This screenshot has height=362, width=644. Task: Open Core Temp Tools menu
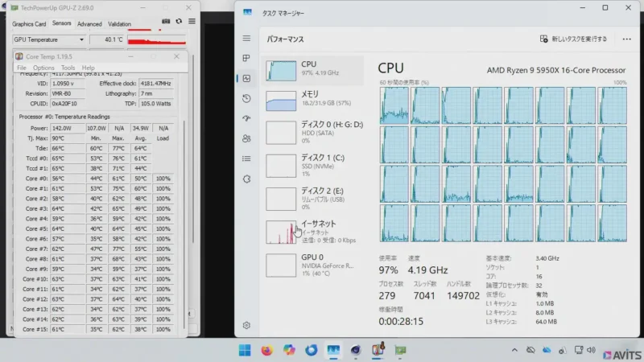(68, 68)
